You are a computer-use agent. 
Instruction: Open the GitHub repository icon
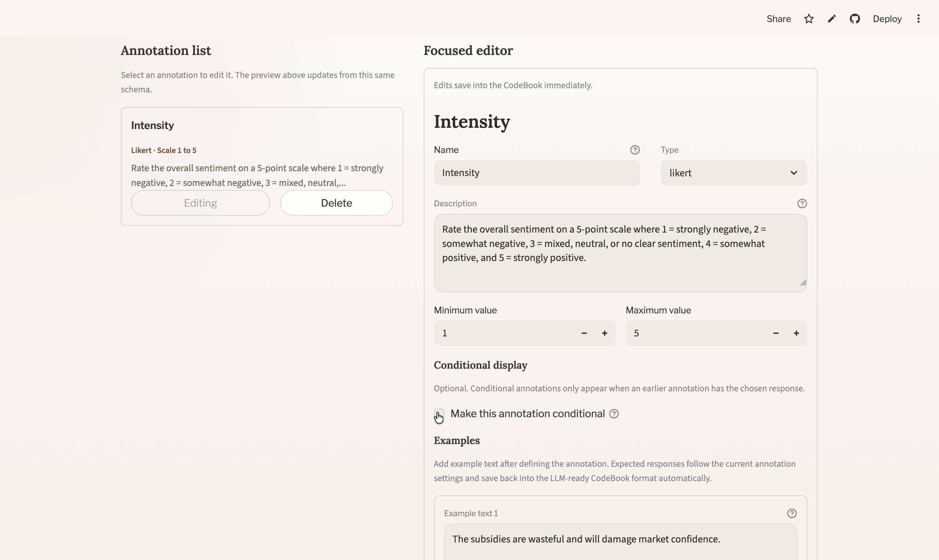pyautogui.click(x=855, y=19)
